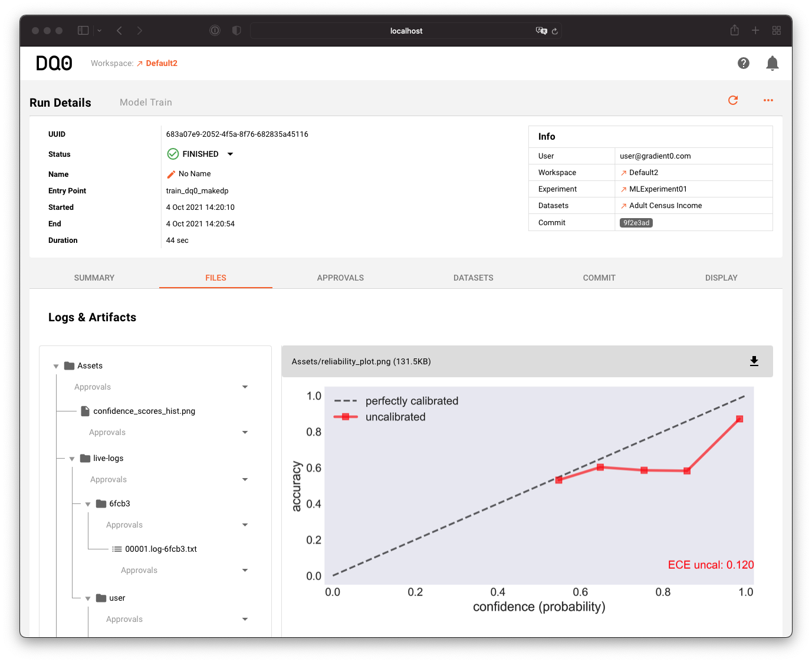The height and width of the screenshot is (662, 812).
Task: Click the Assets folder icon
Action: click(69, 365)
